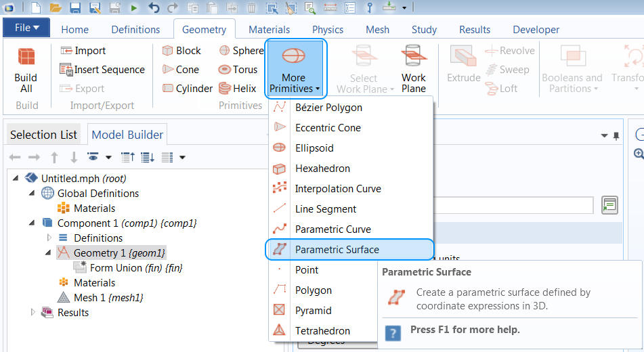The height and width of the screenshot is (352, 644).
Task: Switch to the Definitions ribbon tab
Action: [135, 30]
